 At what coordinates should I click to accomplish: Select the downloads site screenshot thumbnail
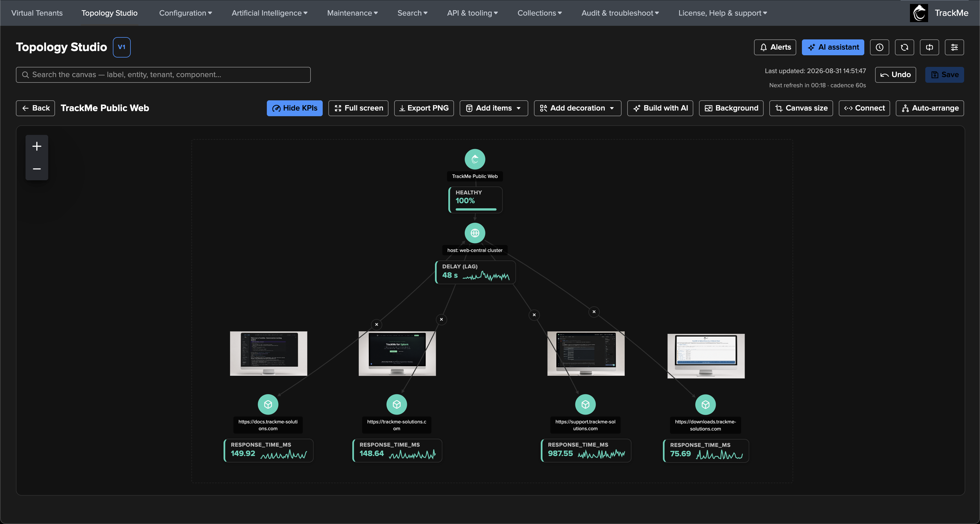[x=706, y=356]
